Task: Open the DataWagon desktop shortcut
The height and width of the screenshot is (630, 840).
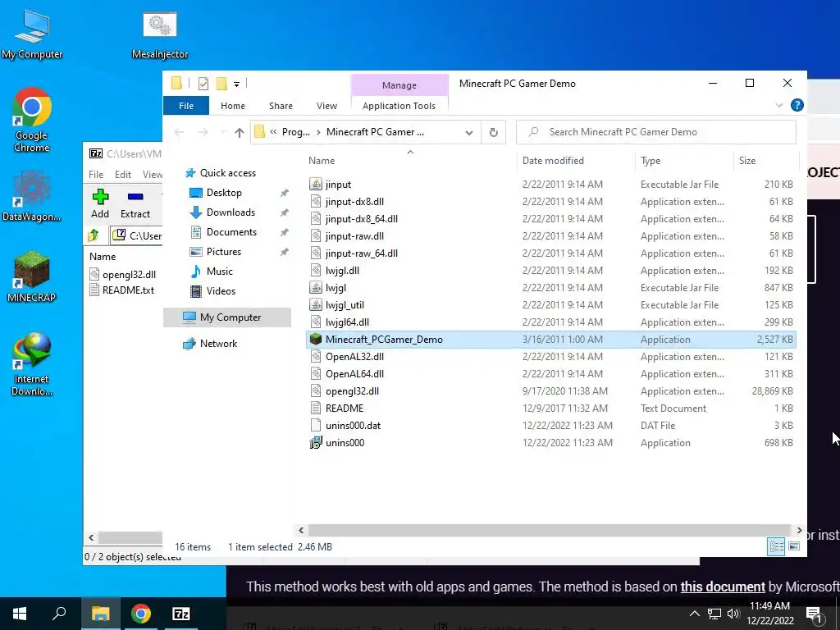Action: (x=32, y=195)
